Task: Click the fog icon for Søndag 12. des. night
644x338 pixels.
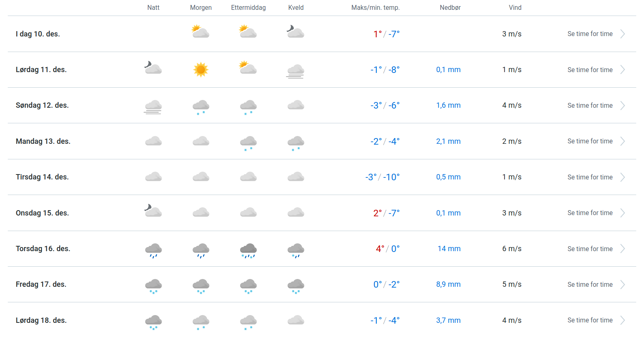Action: (153, 107)
